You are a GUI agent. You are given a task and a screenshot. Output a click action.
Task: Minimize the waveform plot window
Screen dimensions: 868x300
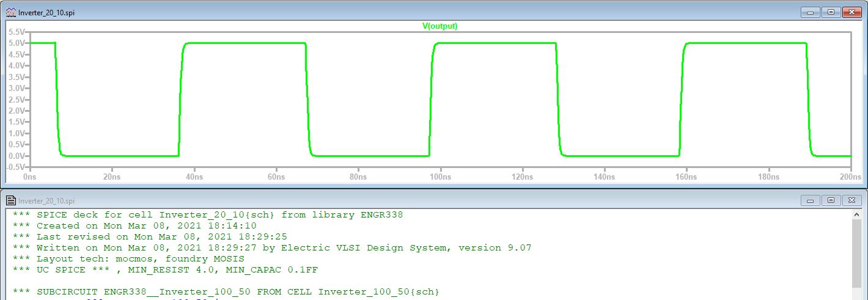pos(811,12)
